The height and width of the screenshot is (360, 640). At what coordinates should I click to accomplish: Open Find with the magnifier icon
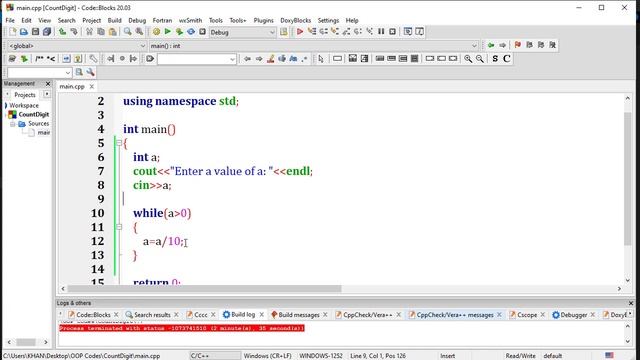[x=128, y=32]
